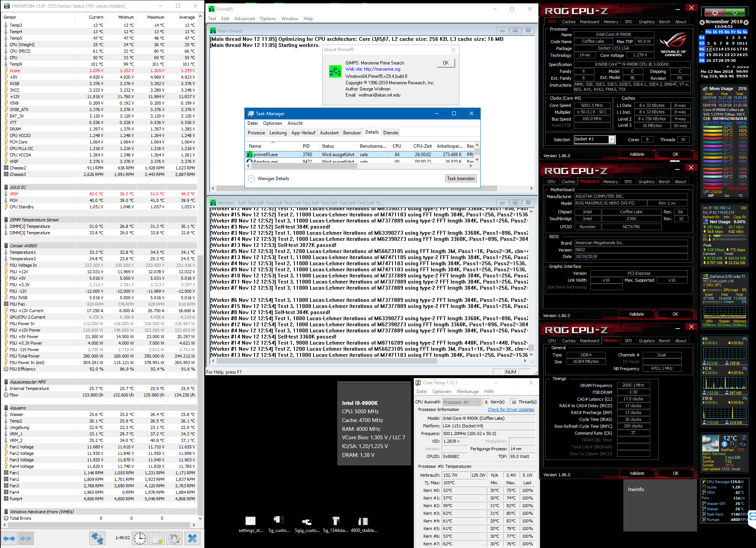Open Prime95 Options menu
The height and width of the screenshot is (548, 756).
[268, 19]
